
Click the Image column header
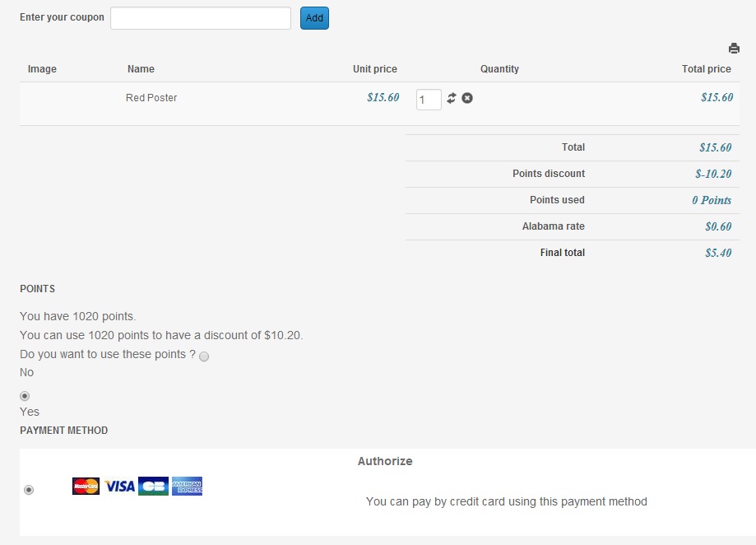pyautogui.click(x=42, y=69)
